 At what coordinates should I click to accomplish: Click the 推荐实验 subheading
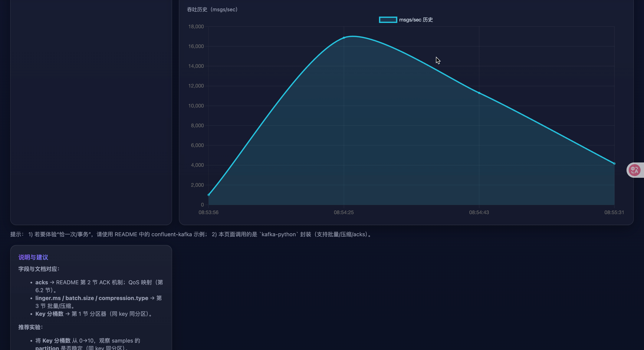click(30, 327)
